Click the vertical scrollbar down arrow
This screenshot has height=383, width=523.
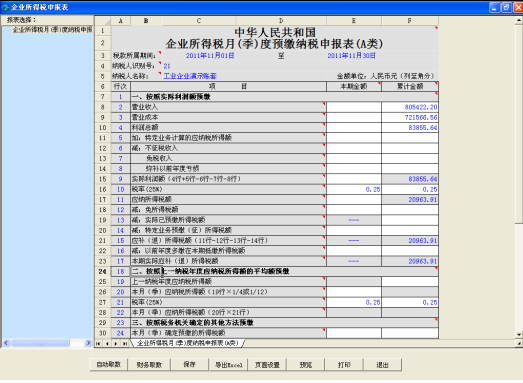click(519, 334)
